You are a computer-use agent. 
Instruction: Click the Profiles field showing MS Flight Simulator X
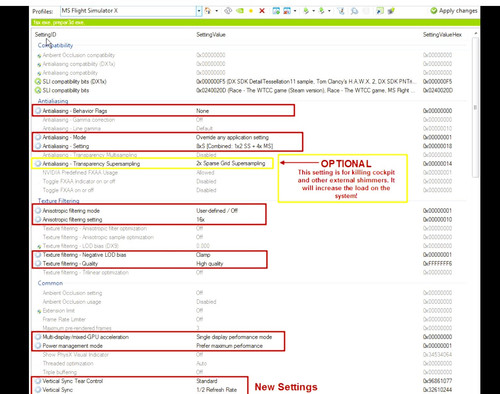[129, 11]
